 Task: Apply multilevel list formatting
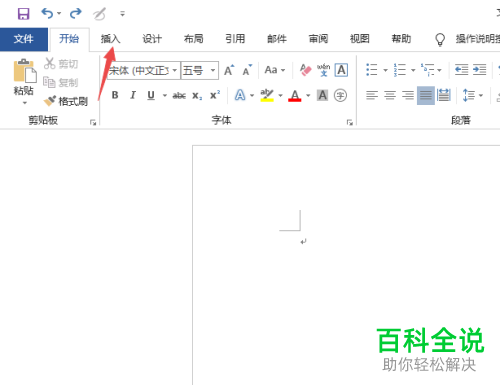[x=427, y=70]
